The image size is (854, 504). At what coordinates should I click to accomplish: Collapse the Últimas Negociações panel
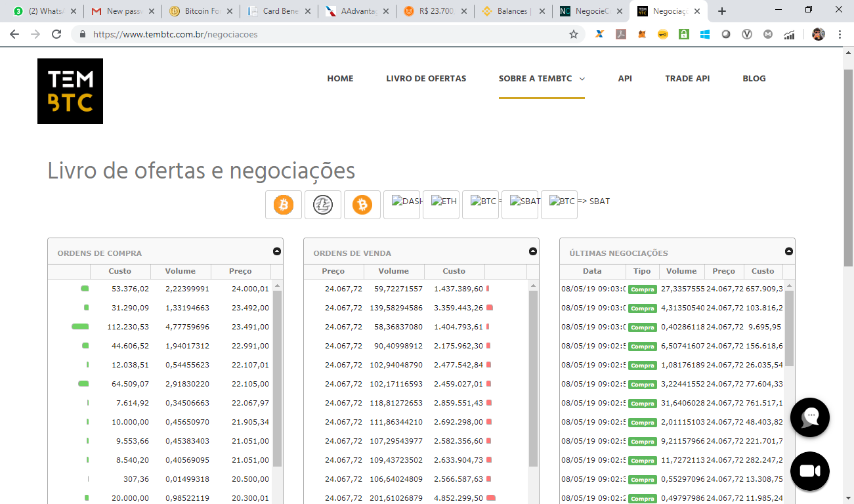coord(788,251)
